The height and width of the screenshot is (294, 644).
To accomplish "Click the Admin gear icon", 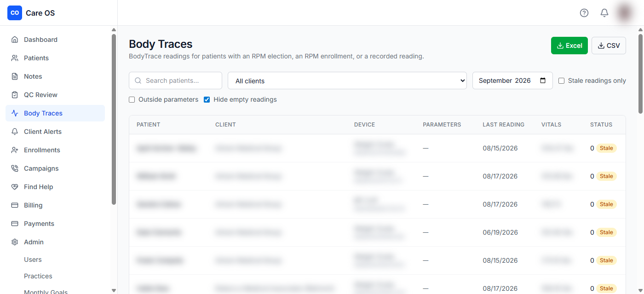I will 15,242.
